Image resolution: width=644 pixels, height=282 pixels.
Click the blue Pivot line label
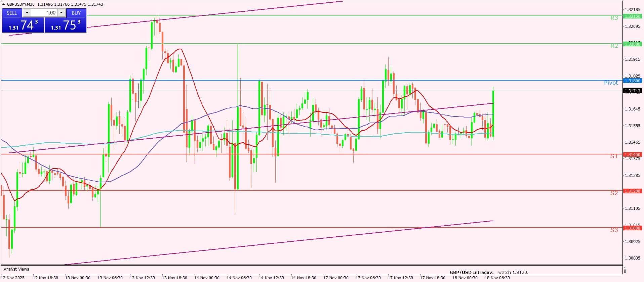coord(611,83)
